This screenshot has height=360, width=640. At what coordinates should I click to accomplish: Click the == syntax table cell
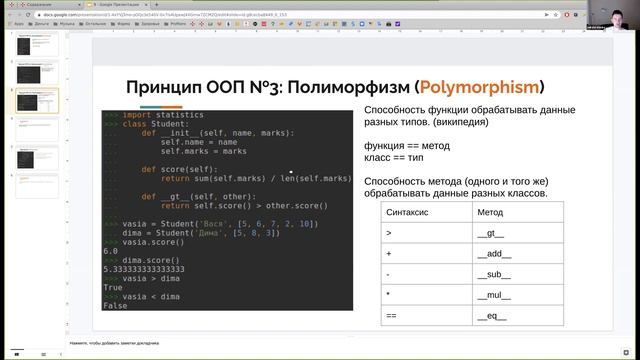coord(427,316)
